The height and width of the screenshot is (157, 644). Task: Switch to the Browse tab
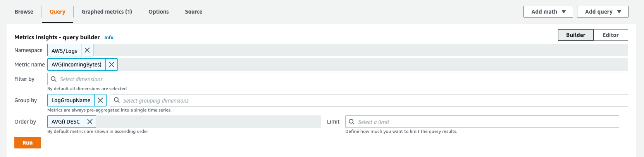pos(24,12)
